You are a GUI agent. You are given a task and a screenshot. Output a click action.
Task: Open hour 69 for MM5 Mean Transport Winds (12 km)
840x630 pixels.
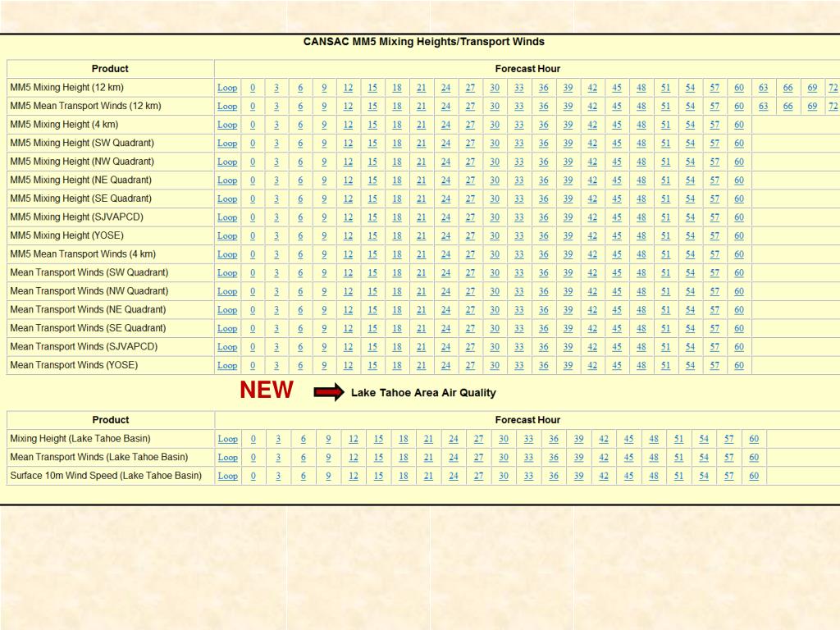click(812, 106)
